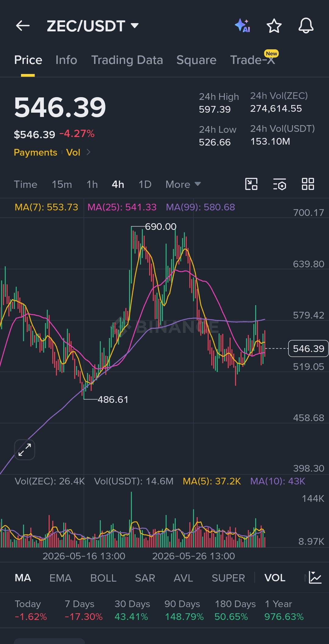
Task: Tap the current price marker 546.39 on axis
Action: [x=308, y=348]
